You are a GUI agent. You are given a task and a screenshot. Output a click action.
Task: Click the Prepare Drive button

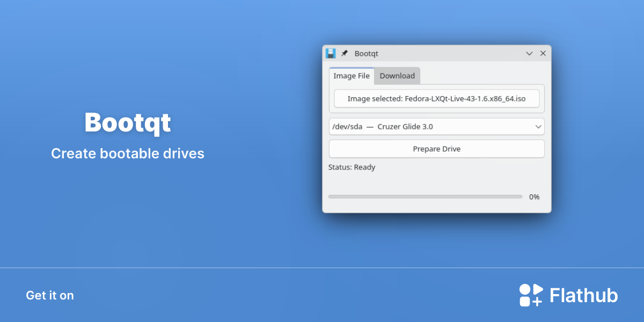click(x=436, y=149)
